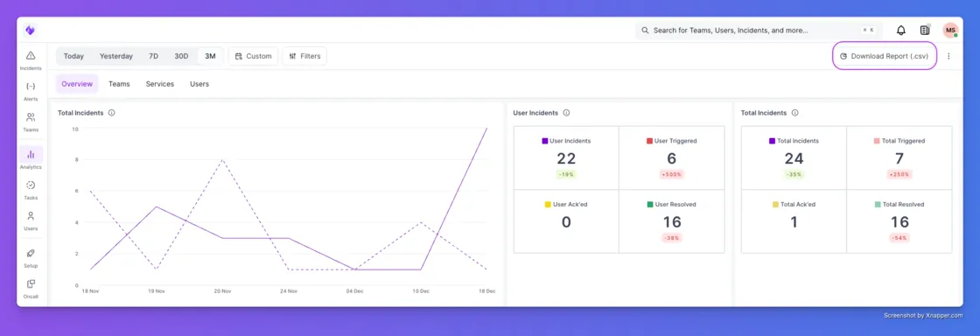Select the 3M time range
Viewport: 980px width, 336px height.
pos(210,56)
